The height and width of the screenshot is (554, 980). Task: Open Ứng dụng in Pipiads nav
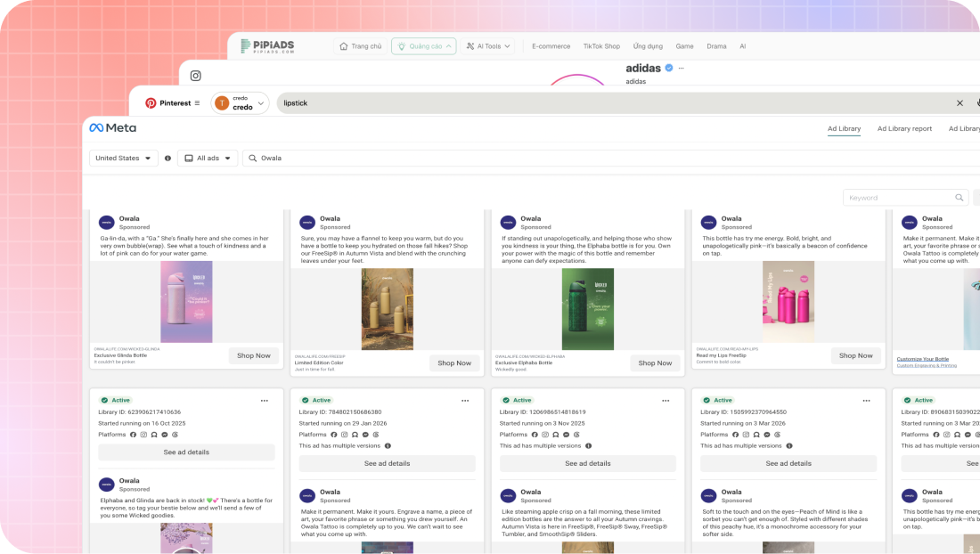[x=648, y=46]
